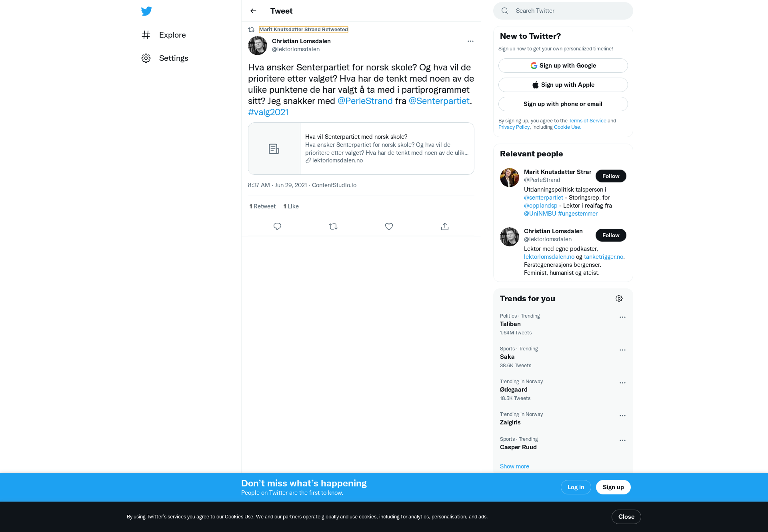Open Settings in the sidebar

[x=165, y=58]
